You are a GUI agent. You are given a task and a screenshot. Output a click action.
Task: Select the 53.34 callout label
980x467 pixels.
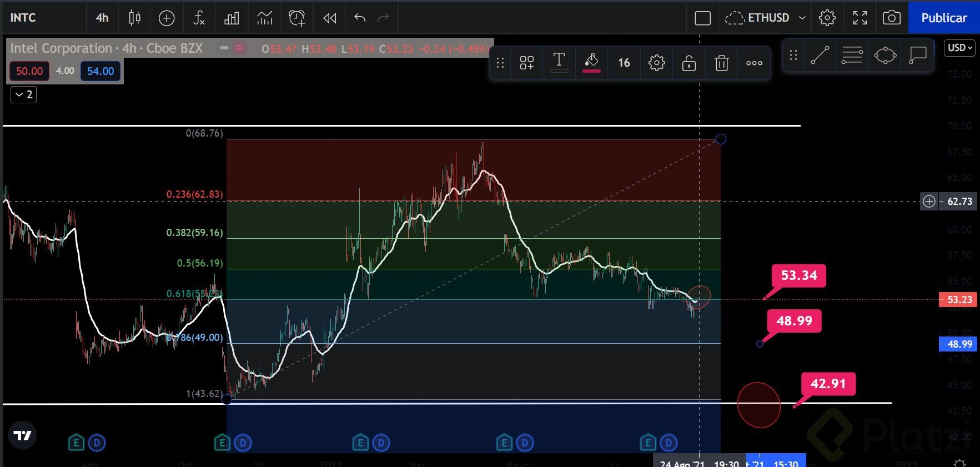tap(799, 275)
